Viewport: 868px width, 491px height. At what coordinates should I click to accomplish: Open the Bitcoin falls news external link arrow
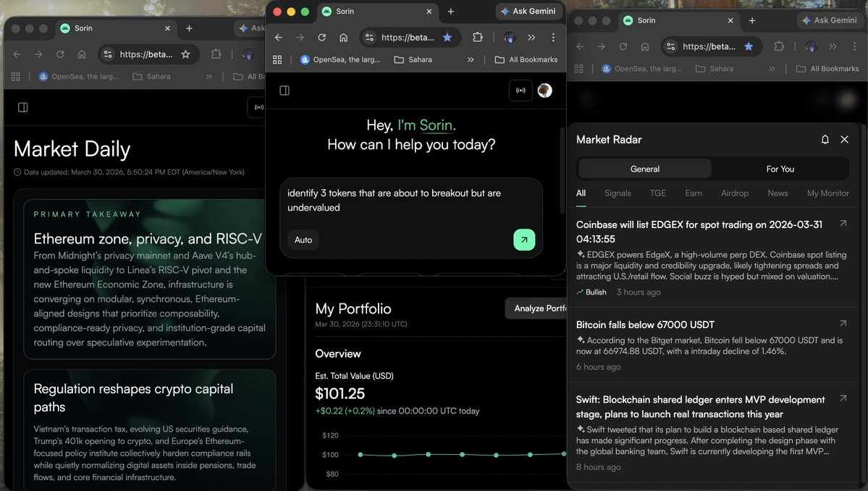(843, 324)
